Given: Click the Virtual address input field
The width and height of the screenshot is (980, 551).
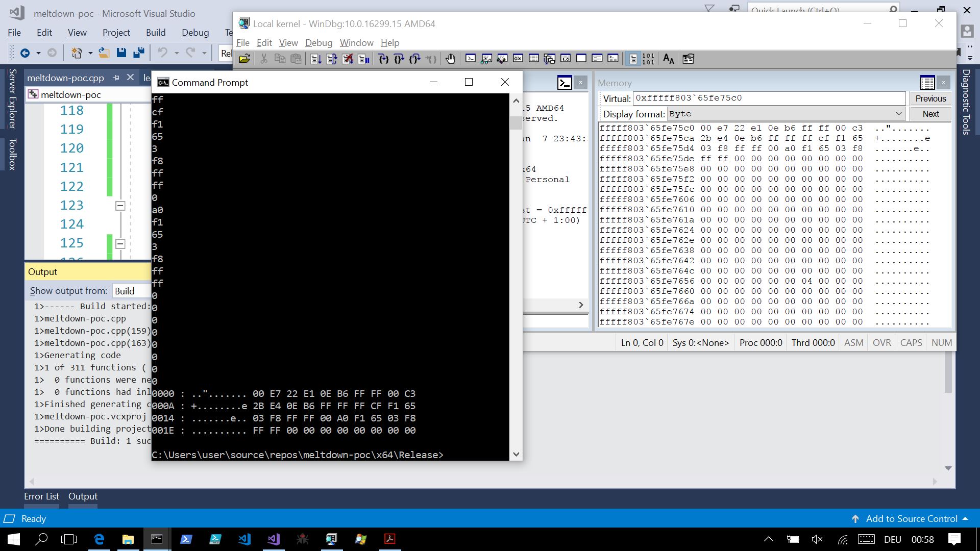Looking at the screenshot, I should pos(769,98).
